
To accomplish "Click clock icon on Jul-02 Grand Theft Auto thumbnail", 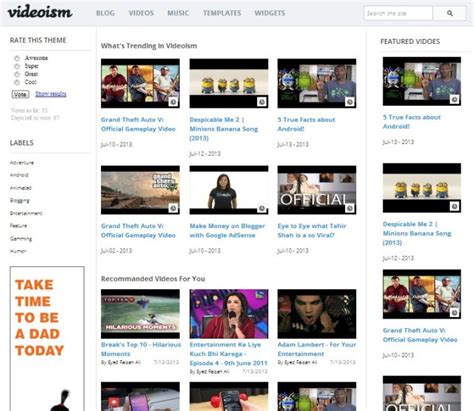I will [x=173, y=208].
